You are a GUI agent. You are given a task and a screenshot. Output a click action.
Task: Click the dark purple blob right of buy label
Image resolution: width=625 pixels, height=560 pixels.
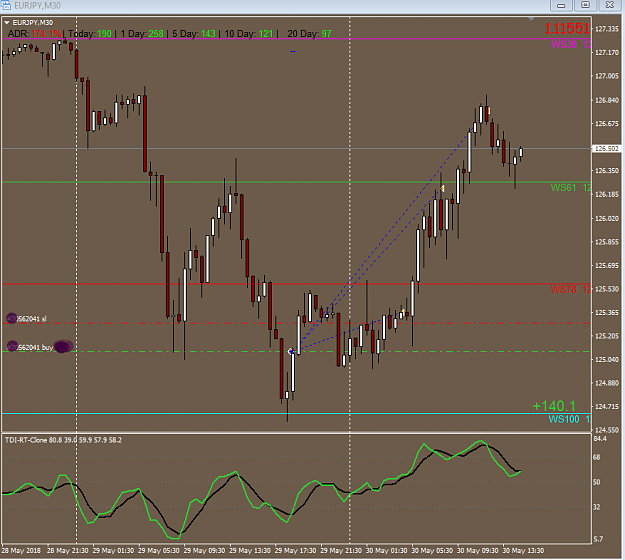coord(63,346)
